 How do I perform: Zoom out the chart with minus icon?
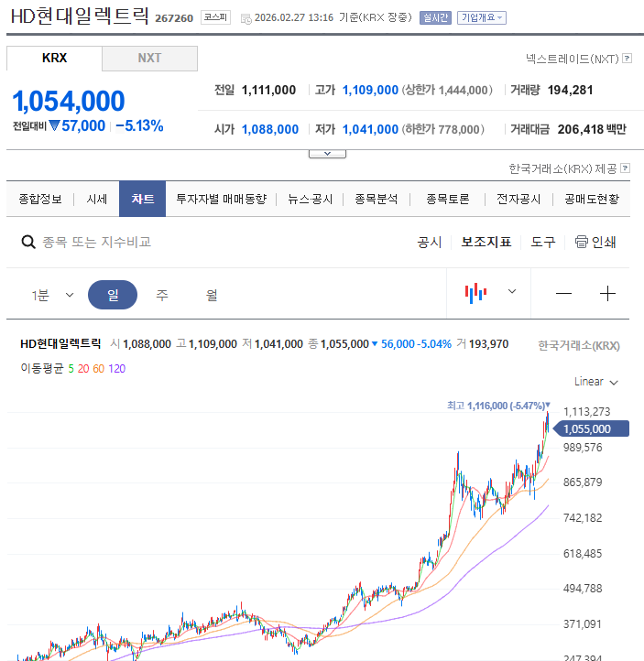563,293
